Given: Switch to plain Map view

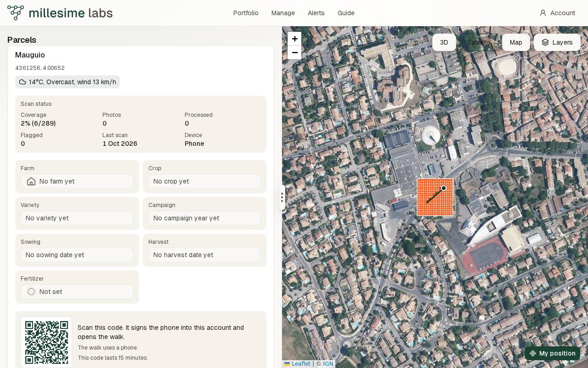Looking at the screenshot, I should (516, 42).
